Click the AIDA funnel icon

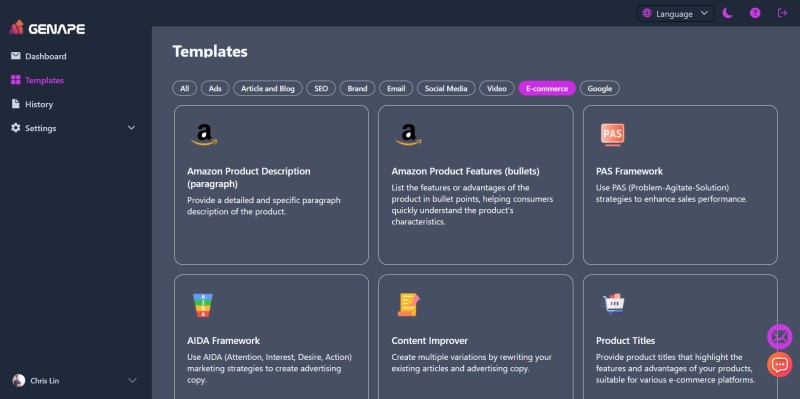coord(203,305)
